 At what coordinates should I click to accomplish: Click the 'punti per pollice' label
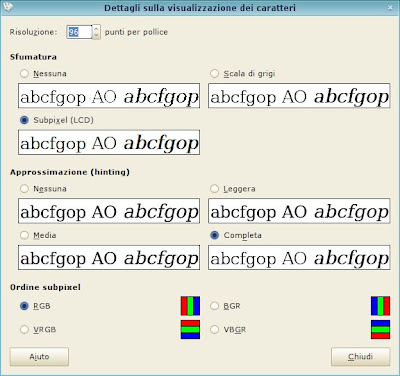coord(136,32)
